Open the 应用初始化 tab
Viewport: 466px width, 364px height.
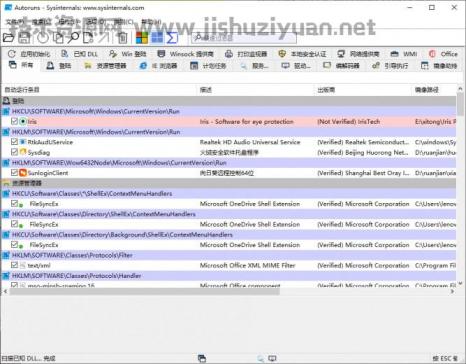coord(29,54)
